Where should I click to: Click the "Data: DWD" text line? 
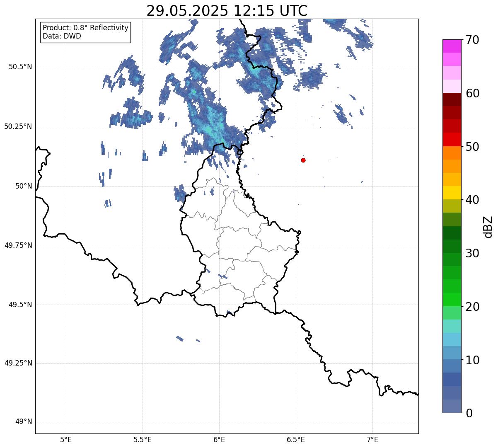click(62, 36)
